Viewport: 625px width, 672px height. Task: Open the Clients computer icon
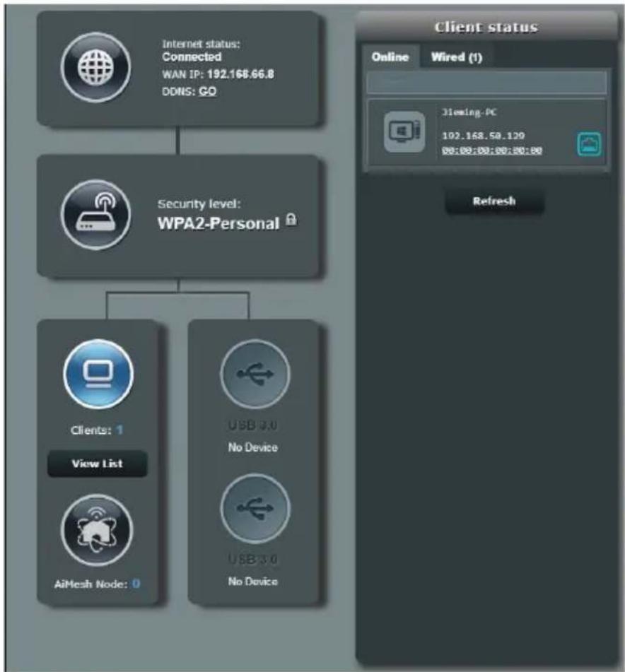point(98,374)
